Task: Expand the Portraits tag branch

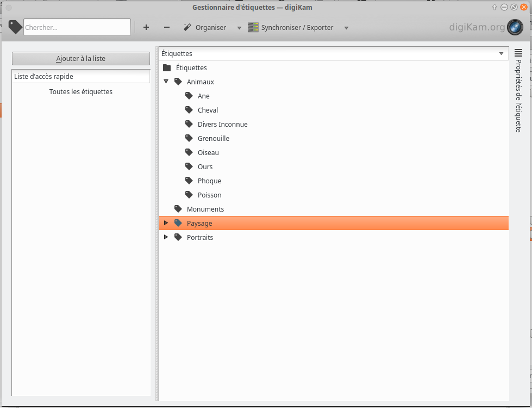Action: pyautogui.click(x=166, y=237)
